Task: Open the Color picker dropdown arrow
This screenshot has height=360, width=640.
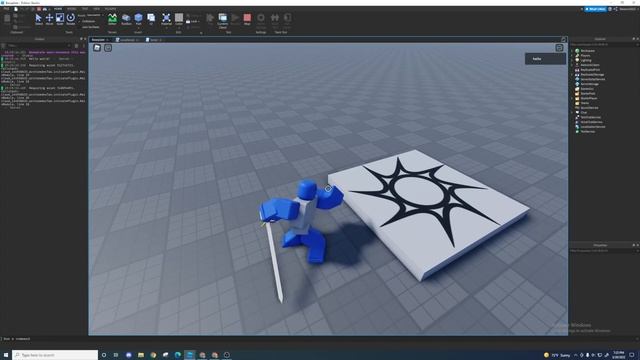Action: [179, 27]
